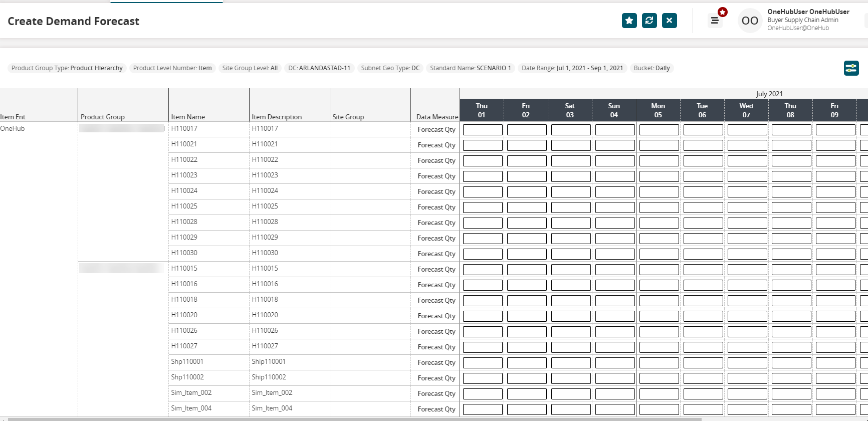Click Mon 05 forecast field for H110021
Screen dimensions: 868x421
tap(659, 145)
